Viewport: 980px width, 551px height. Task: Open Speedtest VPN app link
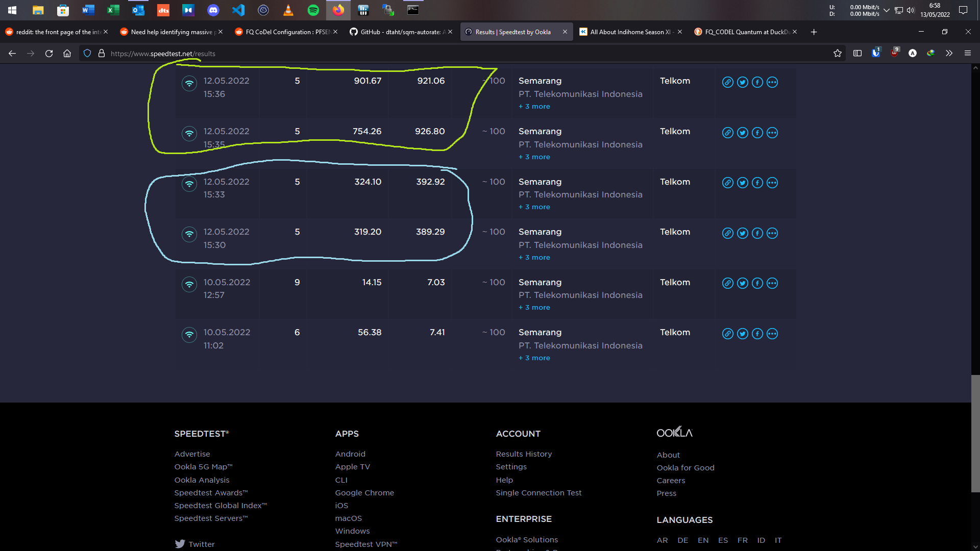pos(366,544)
